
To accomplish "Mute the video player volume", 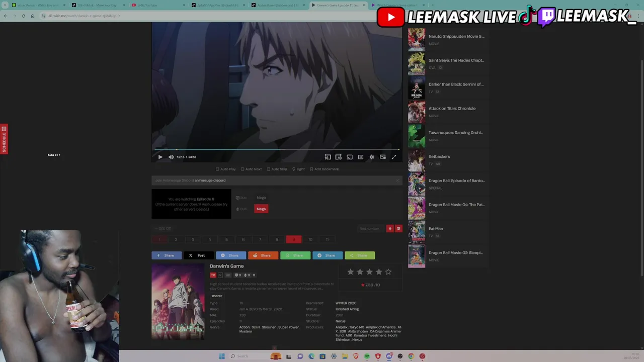I will point(171,157).
